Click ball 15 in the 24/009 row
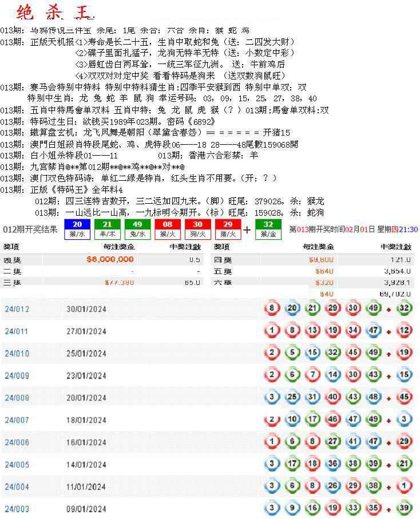The height and width of the screenshot is (519, 420). [x=405, y=375]
